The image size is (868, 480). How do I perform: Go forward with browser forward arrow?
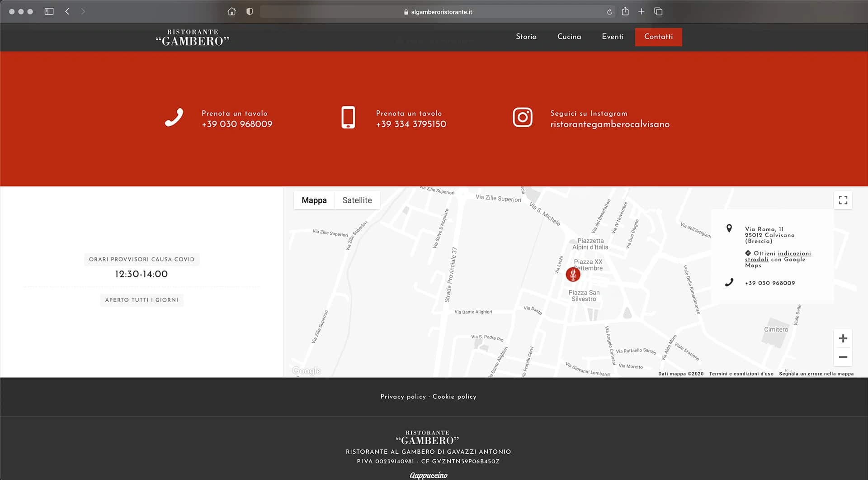click(83, 11)
